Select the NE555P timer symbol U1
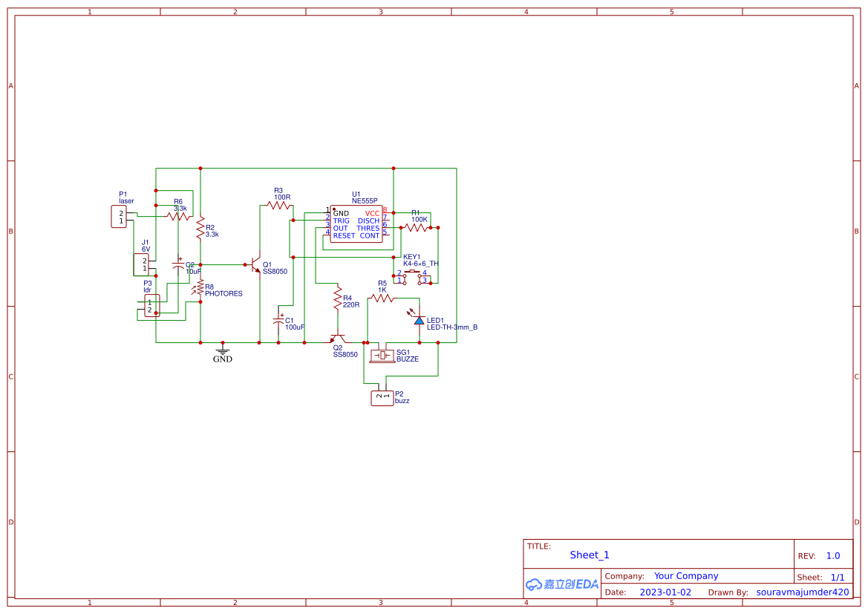Image resolution: width=868 pixels, height=614 pixels. click(x=356, y=223)
